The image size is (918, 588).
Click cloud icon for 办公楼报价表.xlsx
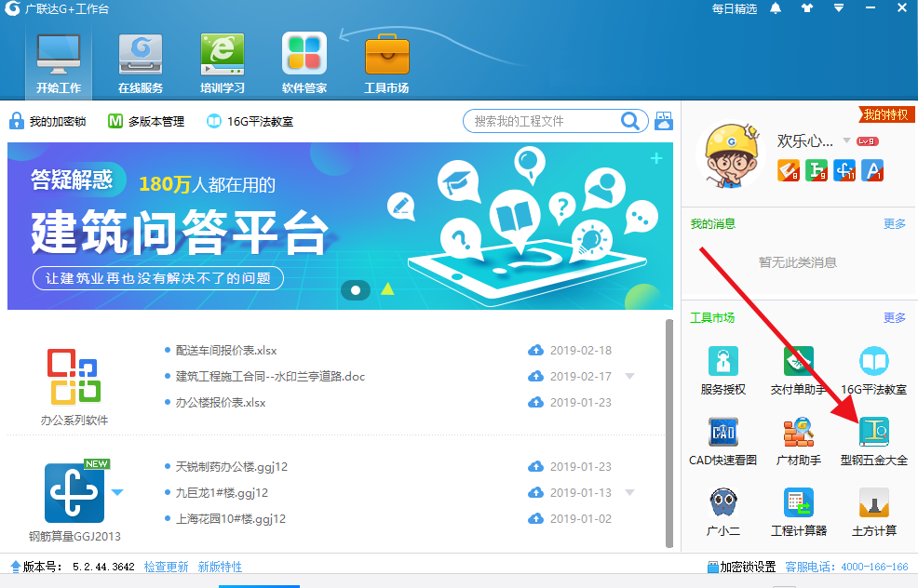click(x=535, y=403)
